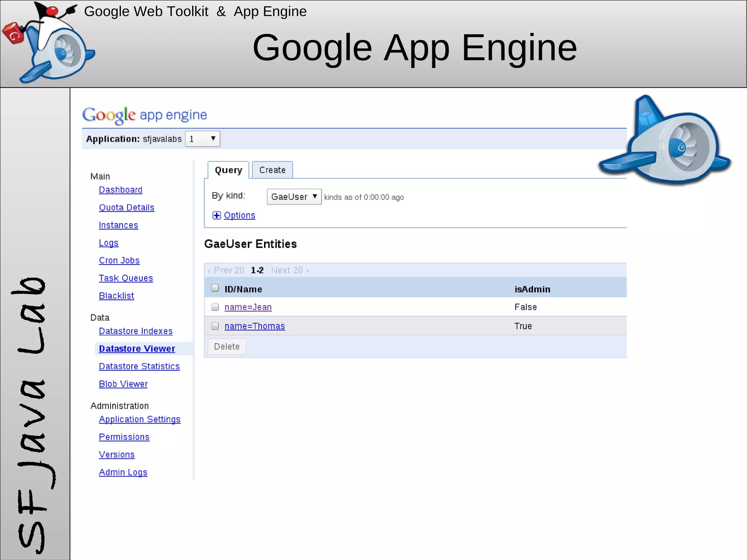This screenshot has width=747, height=560.
Task: Click the Data section heading in the sidebar
Action: [x=100, y=318]
